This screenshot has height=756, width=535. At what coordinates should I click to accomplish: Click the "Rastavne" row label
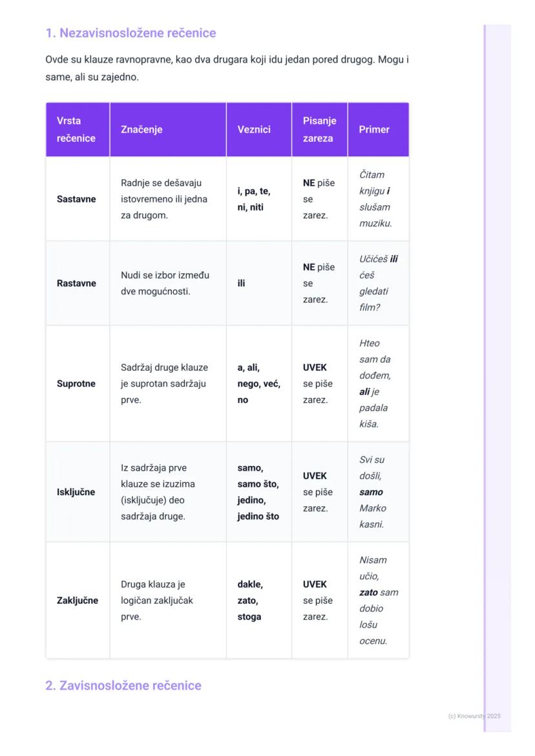pyautogui.click(x=76, y=283)
